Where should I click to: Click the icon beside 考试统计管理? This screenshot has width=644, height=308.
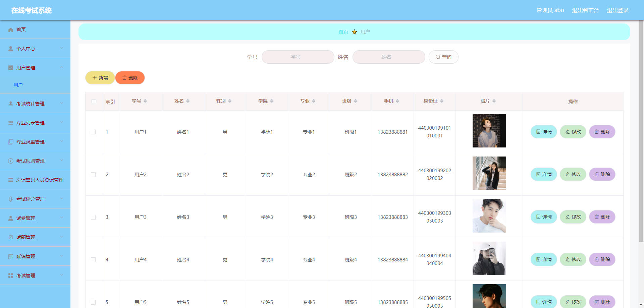[x=11, y=104]
